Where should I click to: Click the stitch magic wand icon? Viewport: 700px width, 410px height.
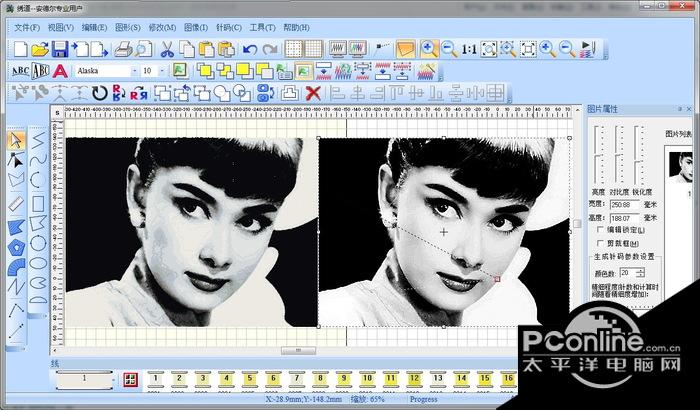[x=426, y=71]
